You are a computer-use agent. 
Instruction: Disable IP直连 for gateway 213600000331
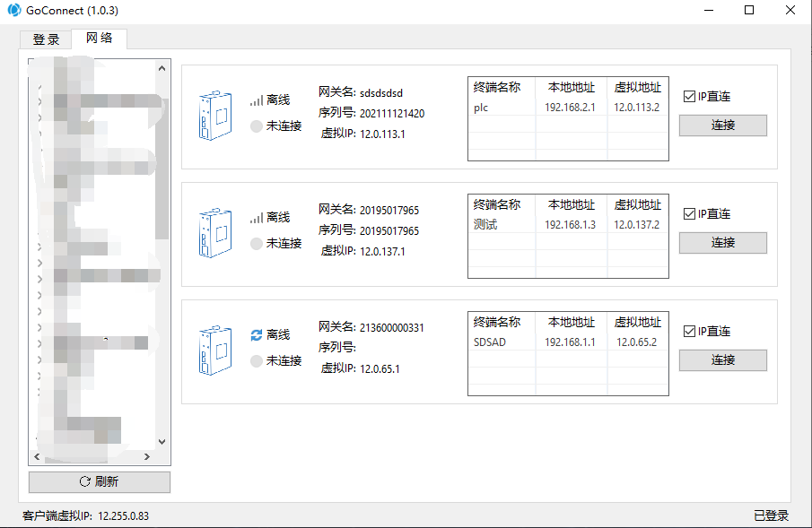[x=689, y=332]
